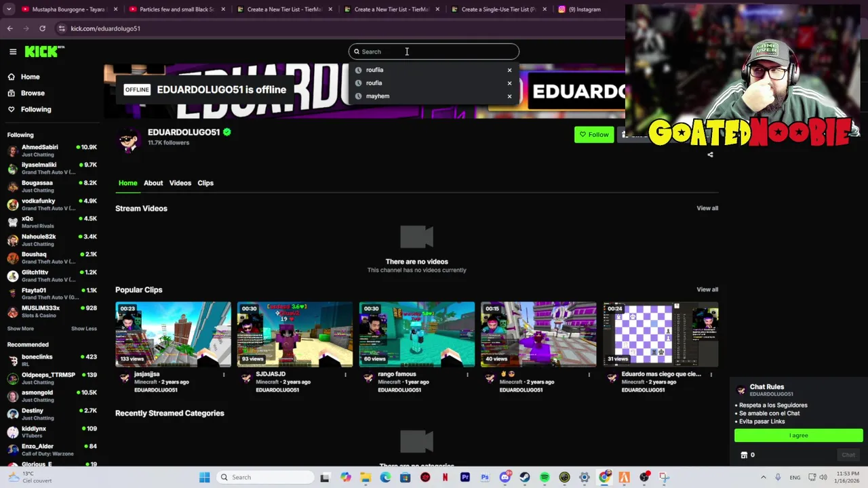
Task: Follow EDUARDOLUGO51 channel
Action: pyautogui.click(x=594, y=135)
